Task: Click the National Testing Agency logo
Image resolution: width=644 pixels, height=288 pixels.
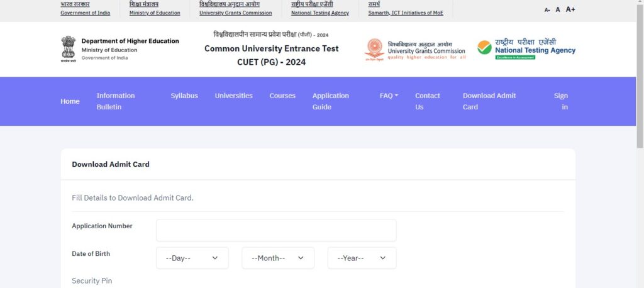Action: pyautogui.click(x=526, y=49)
